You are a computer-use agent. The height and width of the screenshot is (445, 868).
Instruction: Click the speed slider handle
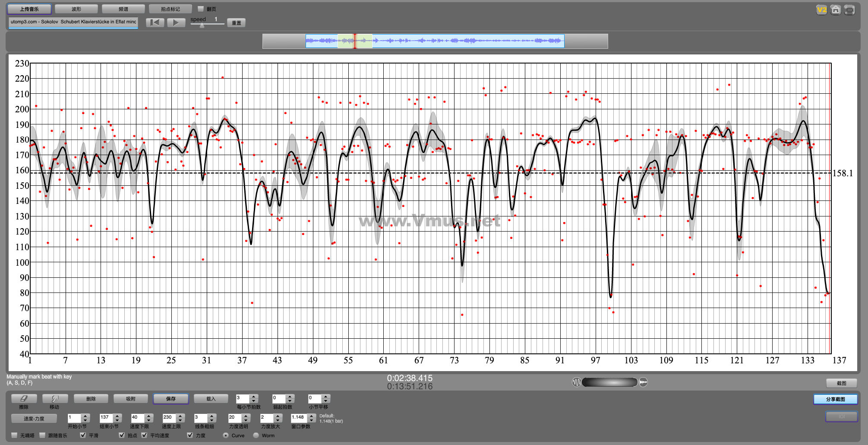point(202,25)
